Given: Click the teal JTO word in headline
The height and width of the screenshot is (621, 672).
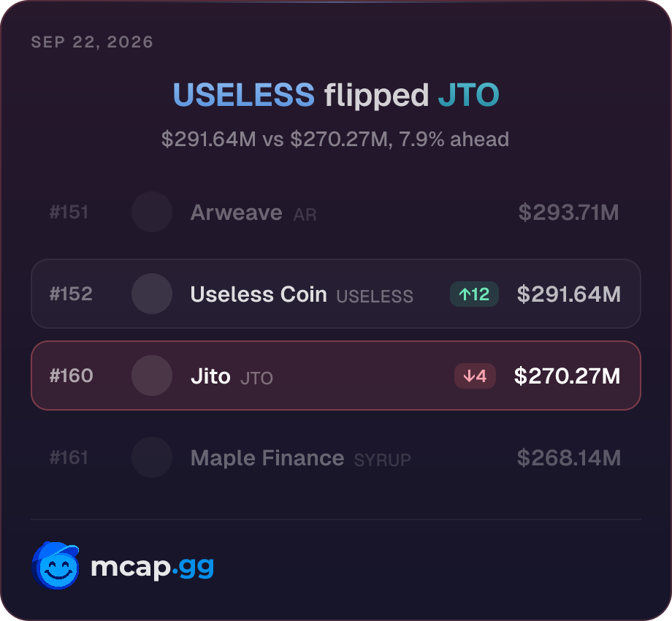Looking at the screenshot, I should click(x=468, y=95).
